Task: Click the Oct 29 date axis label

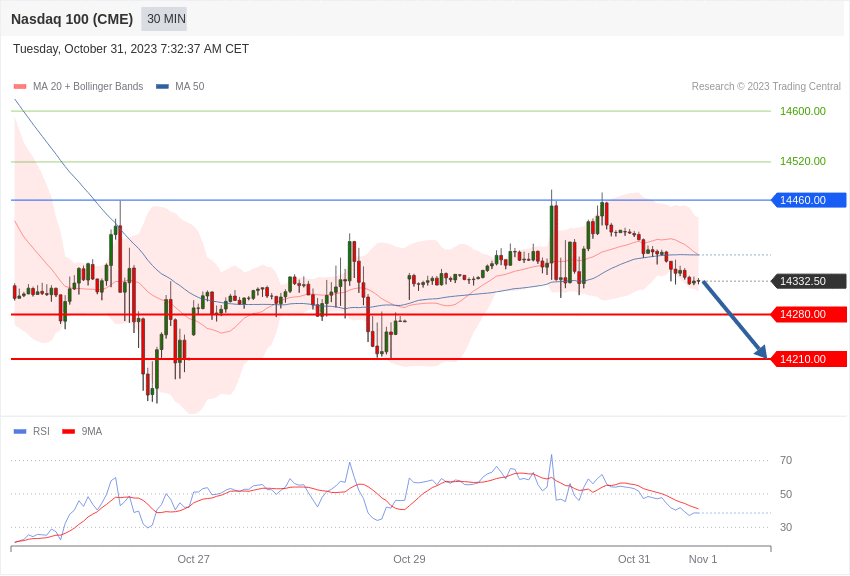Action: tap(409, 559)
